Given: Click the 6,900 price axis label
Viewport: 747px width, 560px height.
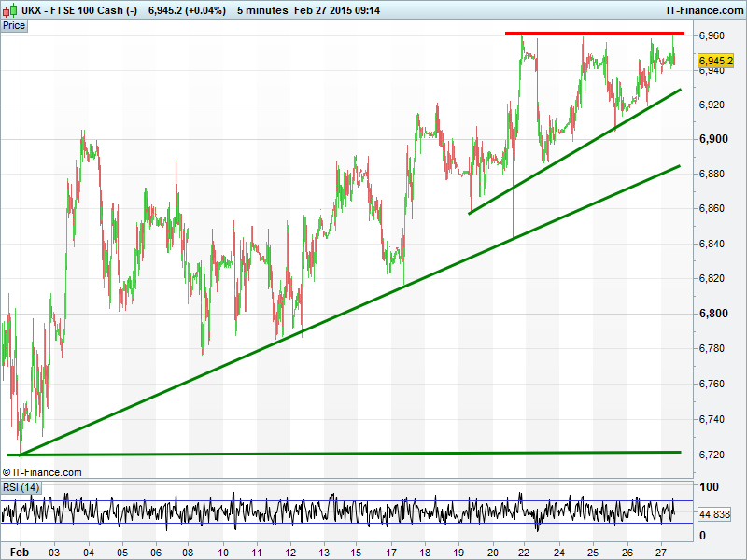Looking at the screenshot, I should (713, 139).
